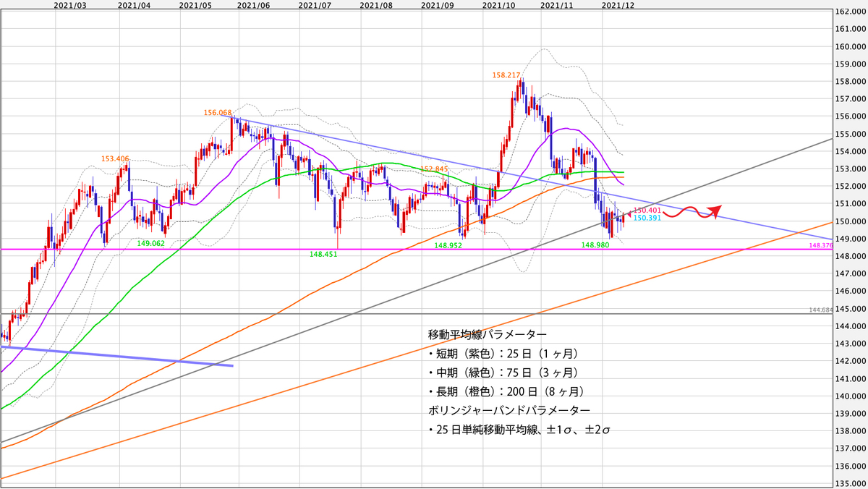Click the 156.000 axis value

coord(851,116)
